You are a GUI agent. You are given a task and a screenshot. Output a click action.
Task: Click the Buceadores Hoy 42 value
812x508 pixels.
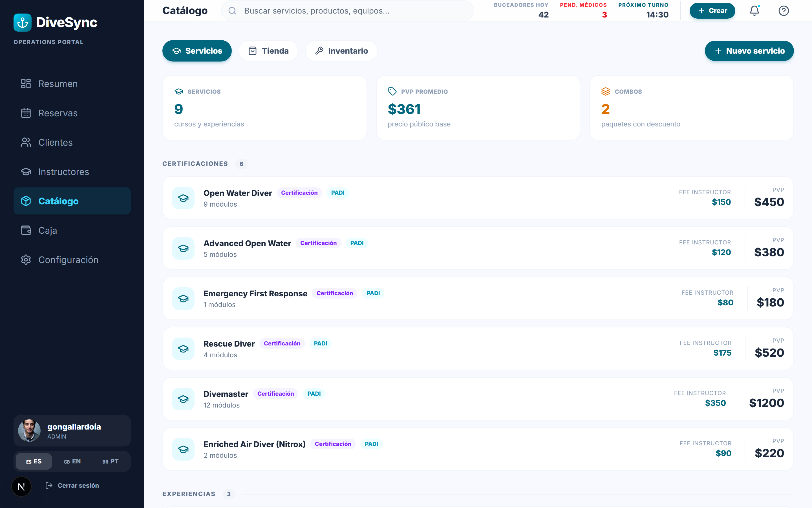pyautogui.click(x=543, y=15)
